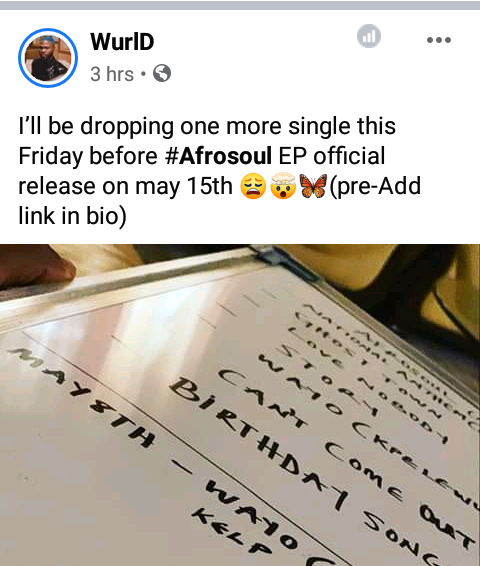Image resolution: width=480 pixels, height=566 pixels.
Task: Open the three-dot post options menu
Action: pyautogui.click(x=438, y=40)
